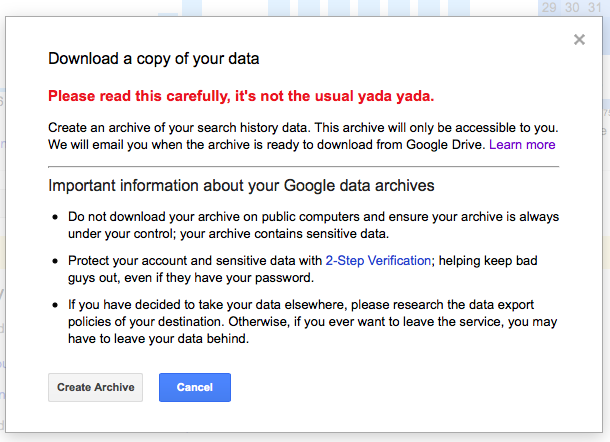Click the blue Cancel button
The width and height of the screenshot is (610, 442).
click(x=195, y=387)
